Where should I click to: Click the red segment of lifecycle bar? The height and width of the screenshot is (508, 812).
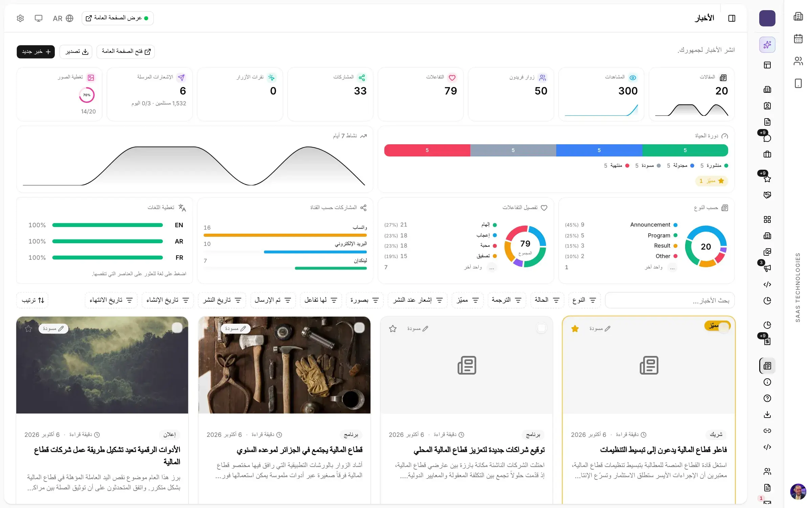pos(427,150)
